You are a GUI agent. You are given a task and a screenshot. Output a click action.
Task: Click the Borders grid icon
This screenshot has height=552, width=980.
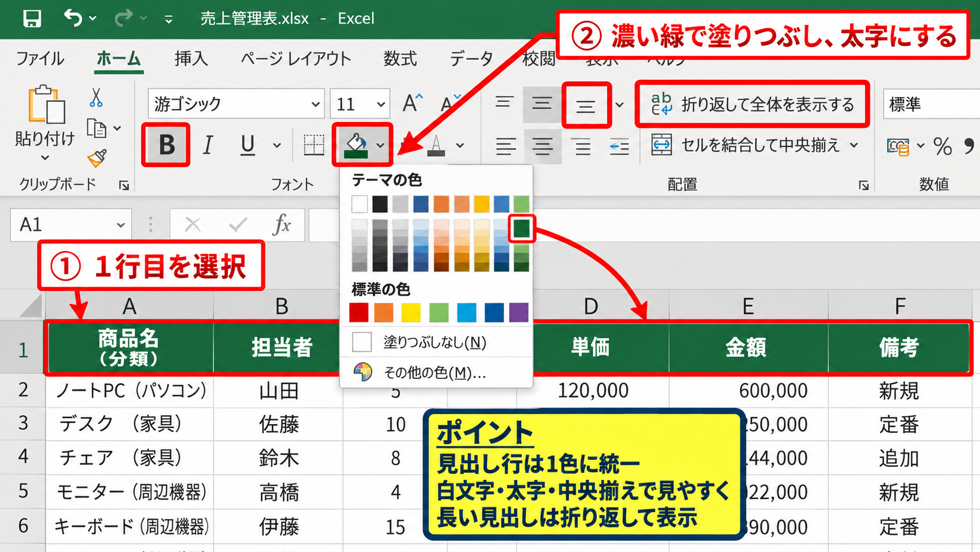314,145
